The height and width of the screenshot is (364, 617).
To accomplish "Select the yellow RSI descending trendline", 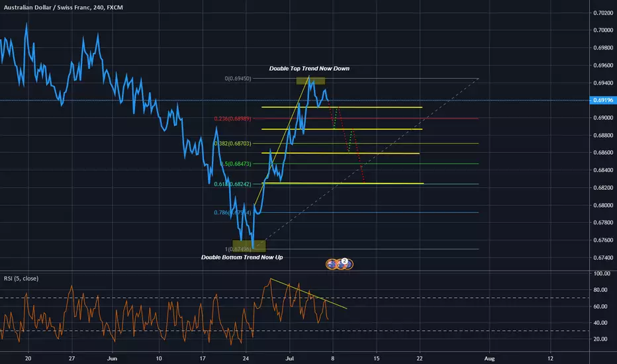I will (308, 294).
